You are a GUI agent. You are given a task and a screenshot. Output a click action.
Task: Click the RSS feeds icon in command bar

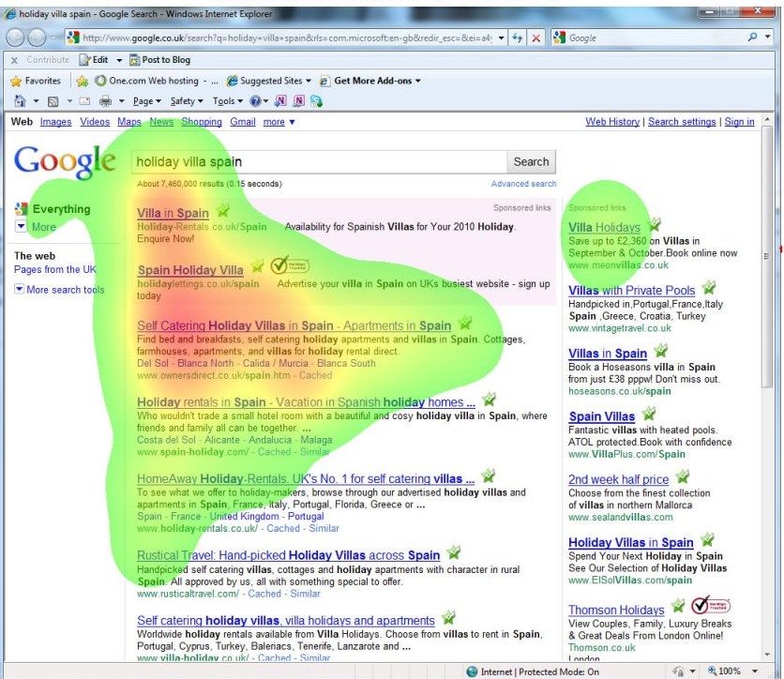tap(54, 101)
